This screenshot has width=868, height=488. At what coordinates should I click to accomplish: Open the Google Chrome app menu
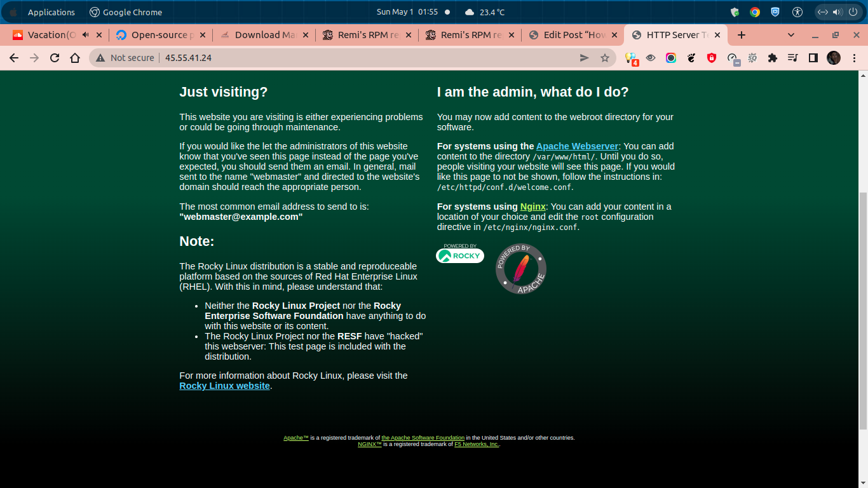click(x=126, y=12)
